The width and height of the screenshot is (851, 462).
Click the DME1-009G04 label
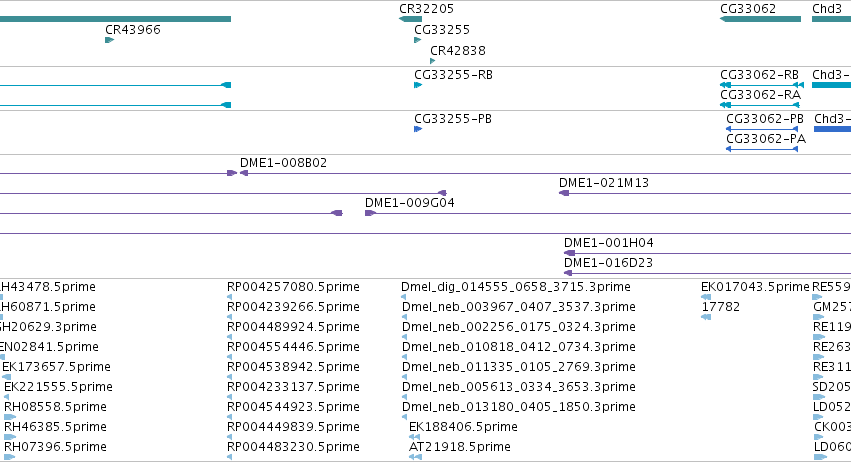410,203
